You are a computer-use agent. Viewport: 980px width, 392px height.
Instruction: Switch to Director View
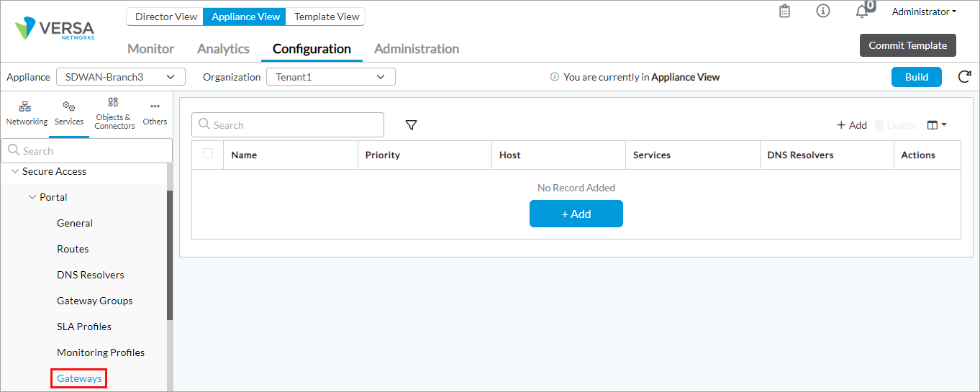(165, 17)
